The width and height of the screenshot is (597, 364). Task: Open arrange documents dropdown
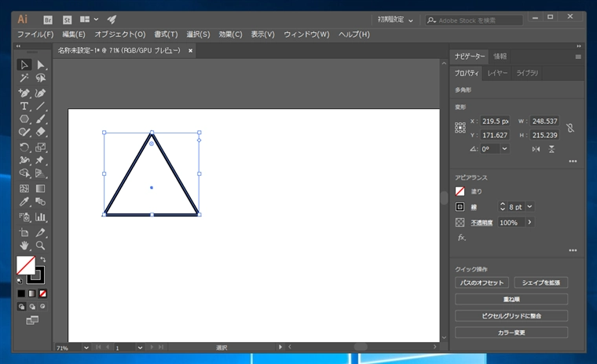pyautogui.click(x=89, y=20)
